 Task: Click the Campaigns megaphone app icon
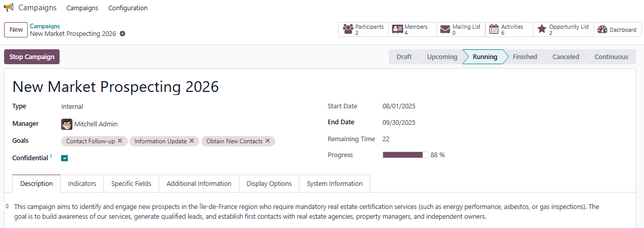click(x=9, y=8)
